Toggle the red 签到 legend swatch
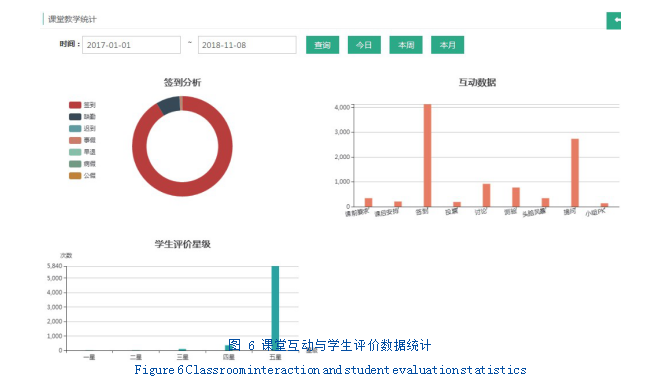This screenshot has height=380, width=664. 75,105
